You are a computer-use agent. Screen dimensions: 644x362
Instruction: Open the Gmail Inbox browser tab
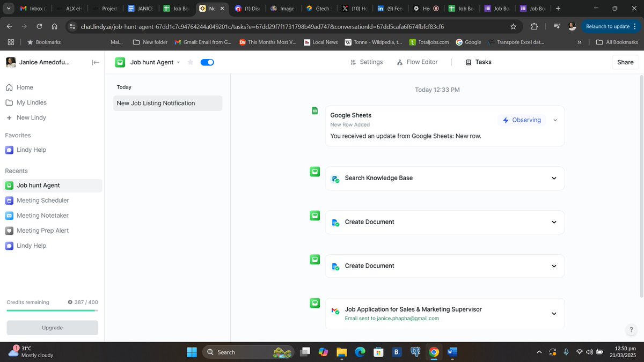[x=33, y=9]
